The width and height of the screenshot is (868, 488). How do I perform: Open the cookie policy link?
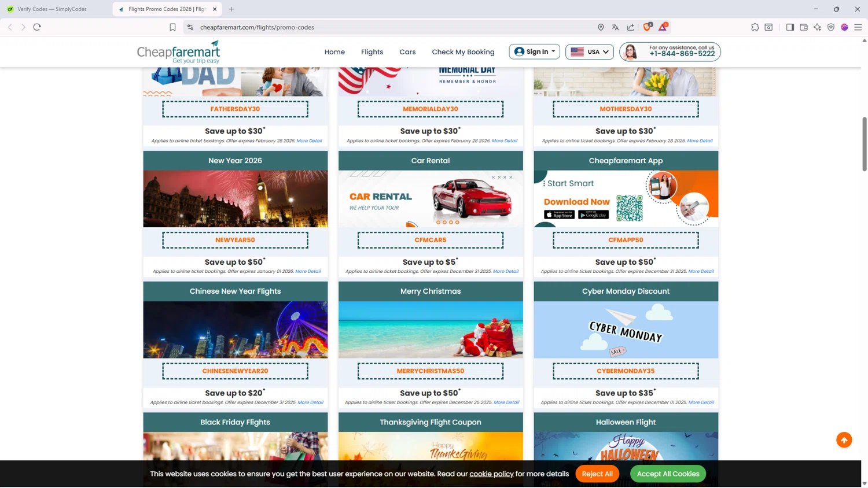click(491, 474)
